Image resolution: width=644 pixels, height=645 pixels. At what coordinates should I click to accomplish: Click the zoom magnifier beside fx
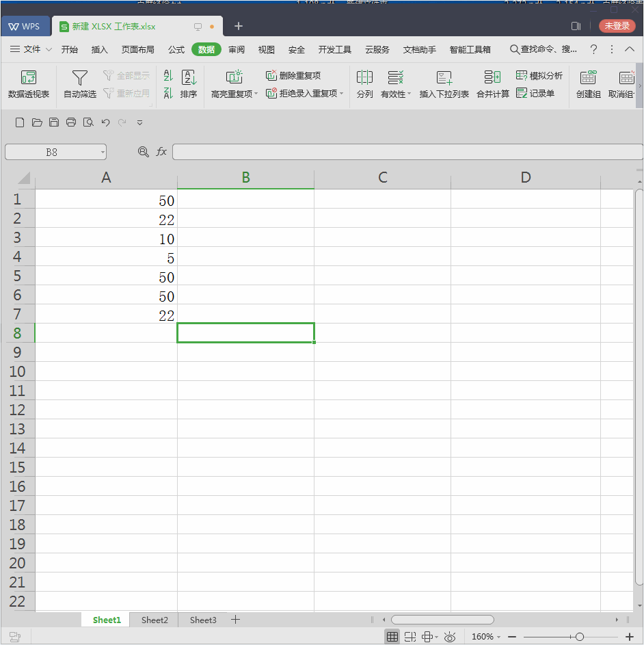(x=143, y=152)
